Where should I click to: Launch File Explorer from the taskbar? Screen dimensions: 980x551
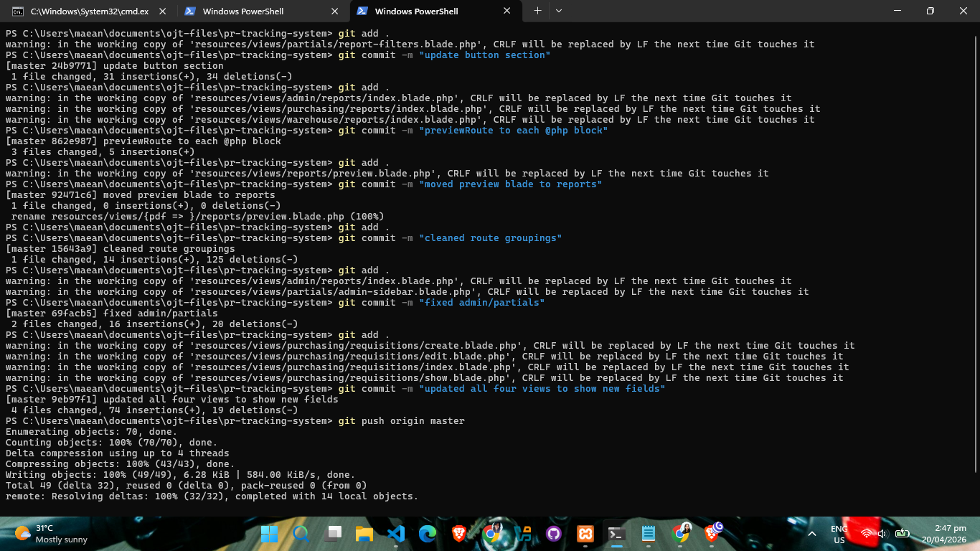point(364,534)
